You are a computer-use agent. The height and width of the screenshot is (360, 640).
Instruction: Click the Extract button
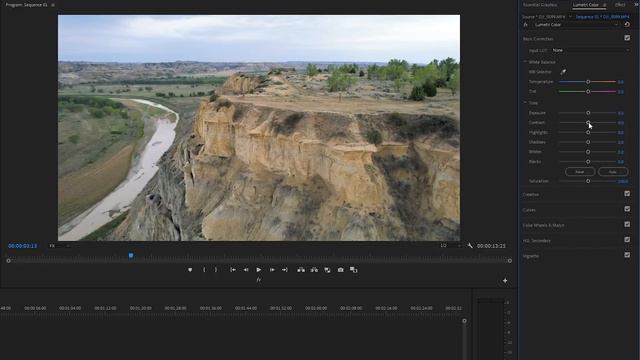coord(314,270)
